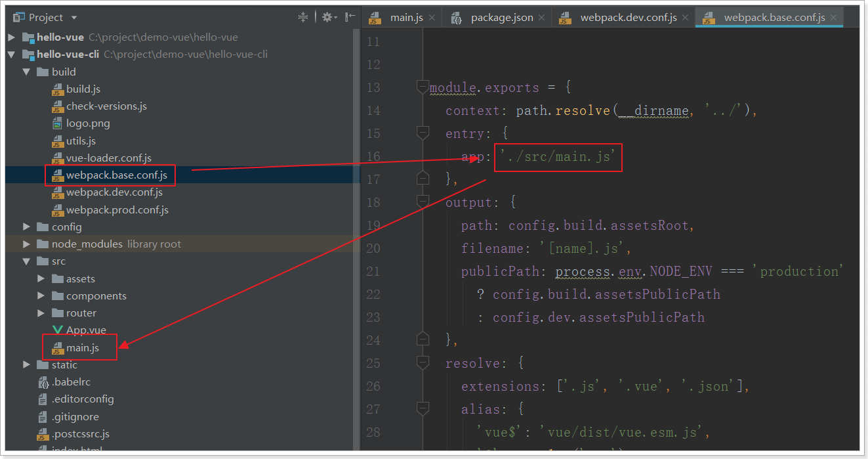Select build.js file icon
The image size is (868, 459).
point(58,89)
